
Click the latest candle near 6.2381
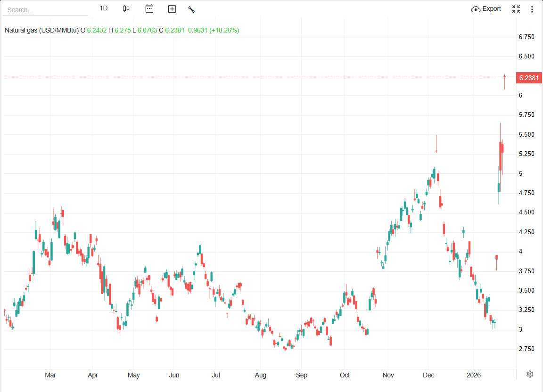pyautogui.click(x=504, y=80)
